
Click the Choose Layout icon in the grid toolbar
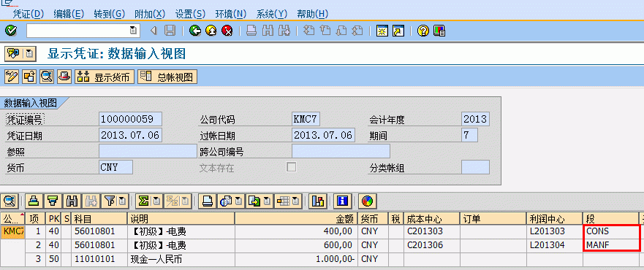pos(284,201)
